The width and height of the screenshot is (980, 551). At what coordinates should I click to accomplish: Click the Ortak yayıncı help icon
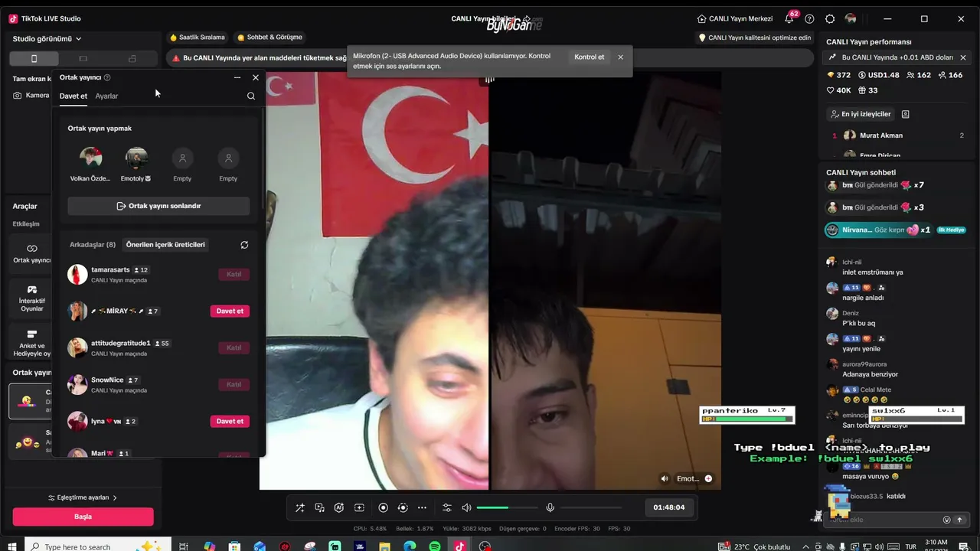(x=107, y=77)
